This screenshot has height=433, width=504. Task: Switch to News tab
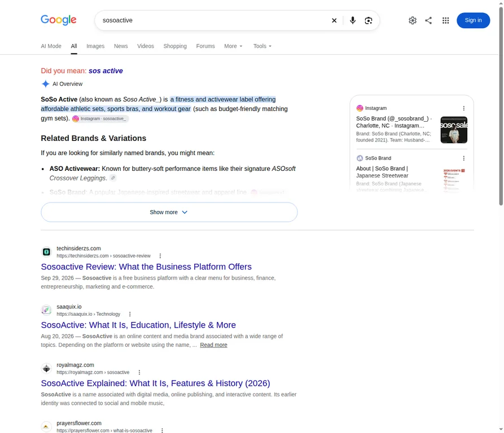[121, 46]
